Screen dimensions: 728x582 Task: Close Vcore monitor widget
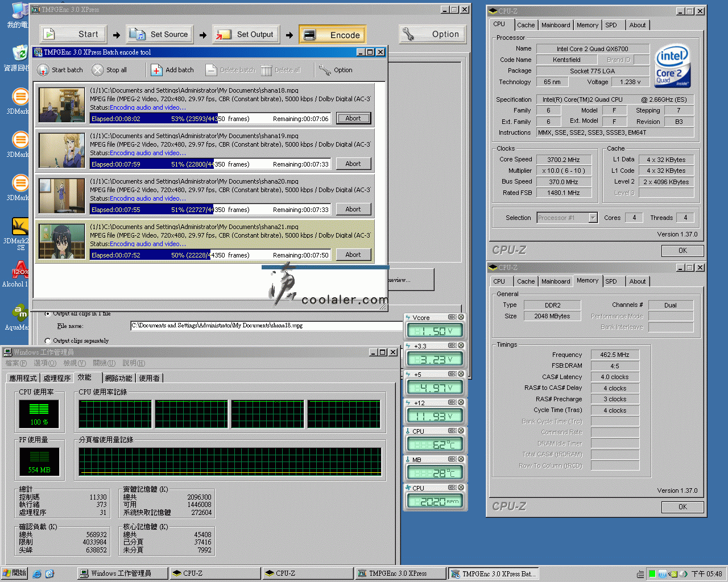pos(461,317)
